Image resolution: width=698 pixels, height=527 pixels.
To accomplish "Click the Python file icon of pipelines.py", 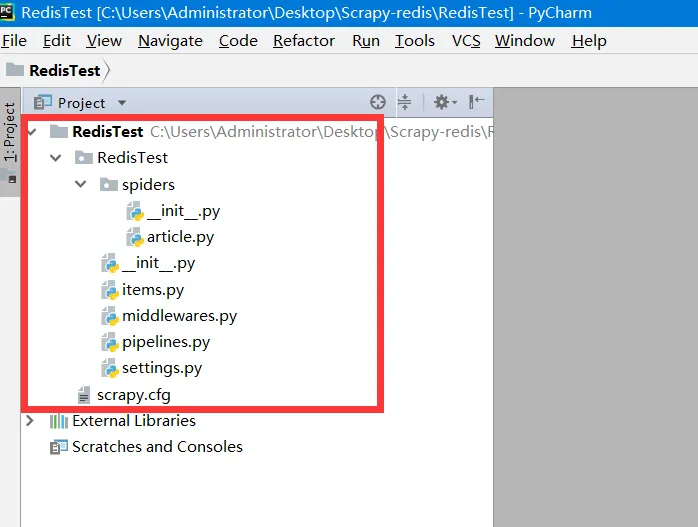I will [x=110, y=342].
